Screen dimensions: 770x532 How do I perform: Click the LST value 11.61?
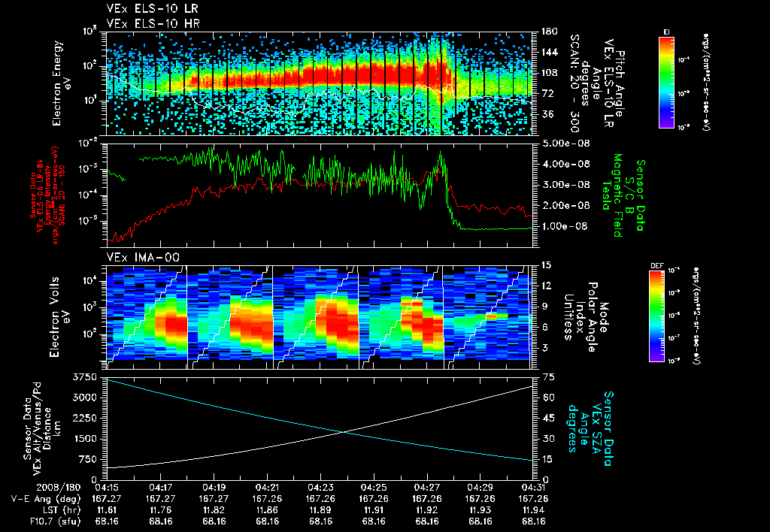tap(107, 510)
